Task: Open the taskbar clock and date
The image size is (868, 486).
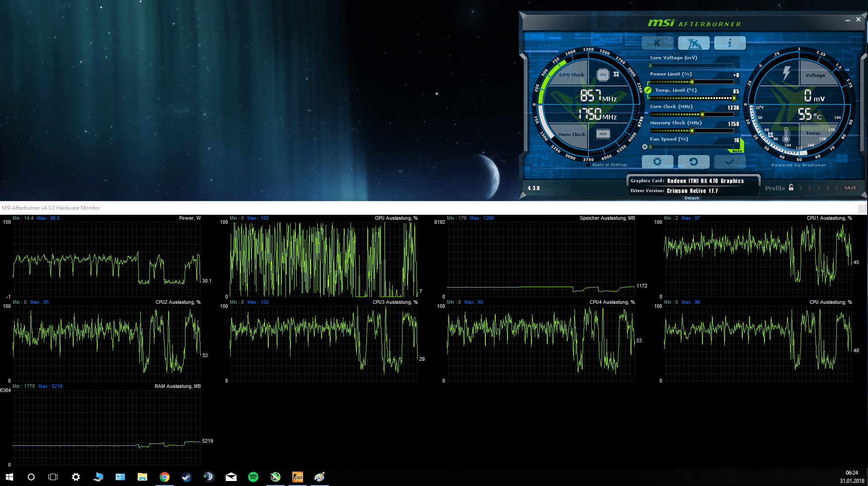Action: pos(852,477)
